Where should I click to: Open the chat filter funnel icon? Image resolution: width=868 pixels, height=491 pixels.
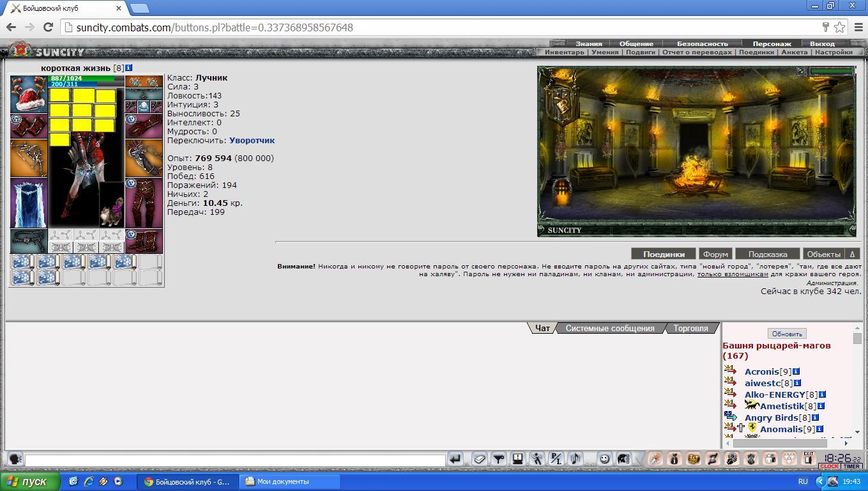click(499, 458)
